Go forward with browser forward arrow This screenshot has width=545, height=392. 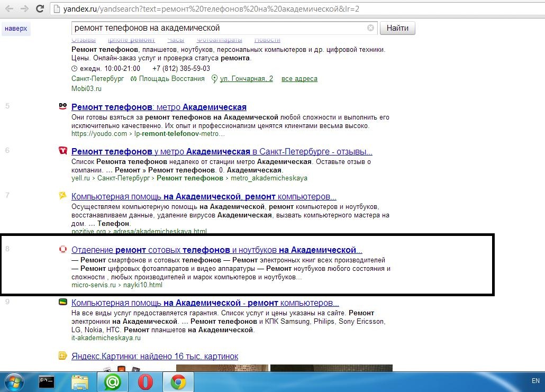[x=24, y=8]
